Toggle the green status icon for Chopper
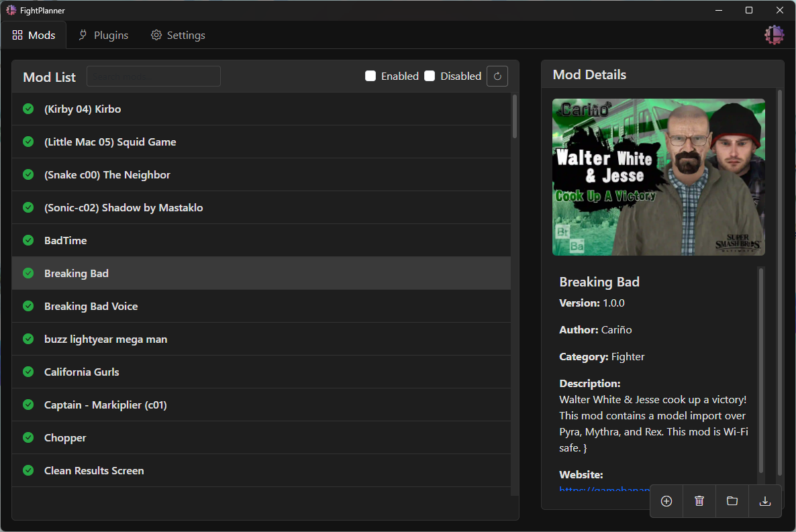 [x=28, y=437]
